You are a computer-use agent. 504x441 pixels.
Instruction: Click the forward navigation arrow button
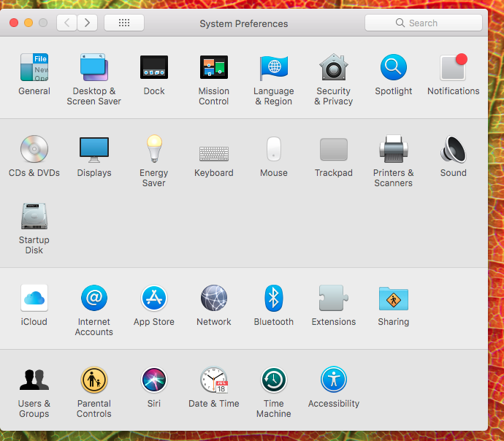[x=87, y=23]
